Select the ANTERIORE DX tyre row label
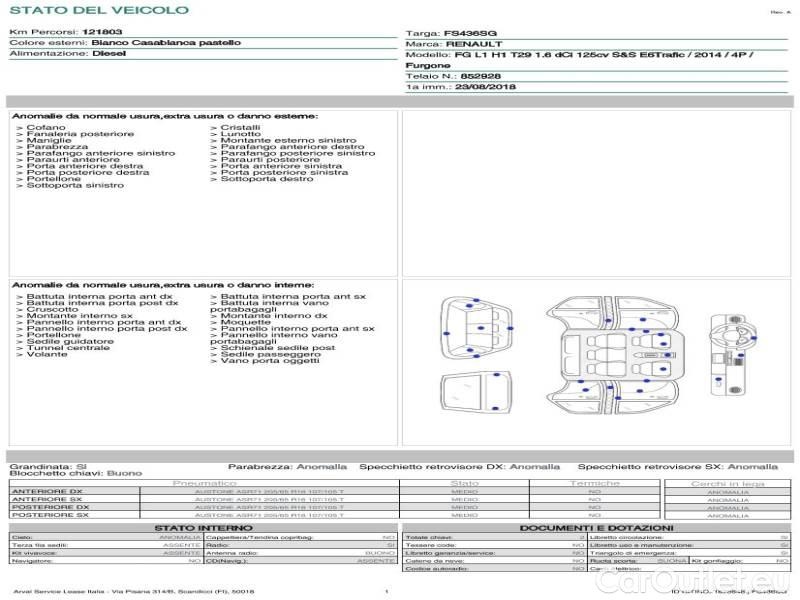800x600 pixels. (46, 492)
